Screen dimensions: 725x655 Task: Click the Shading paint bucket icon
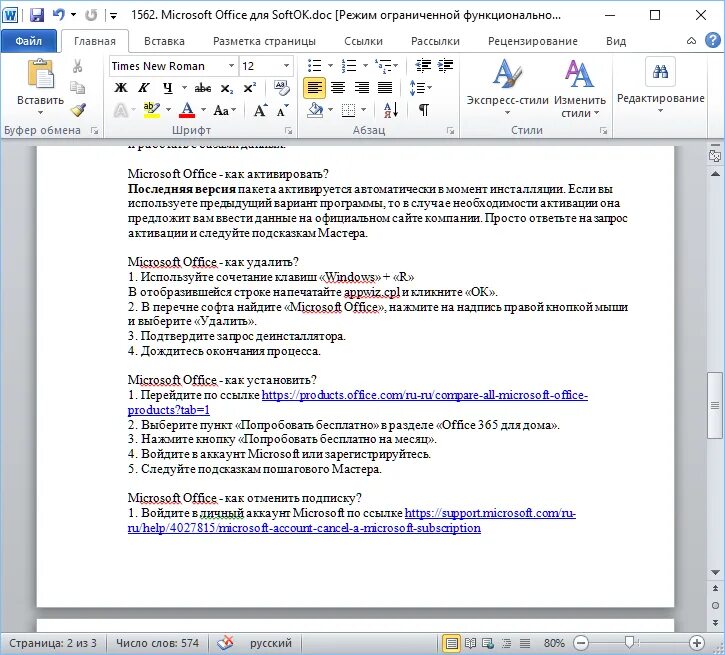(x=315, y=110)
